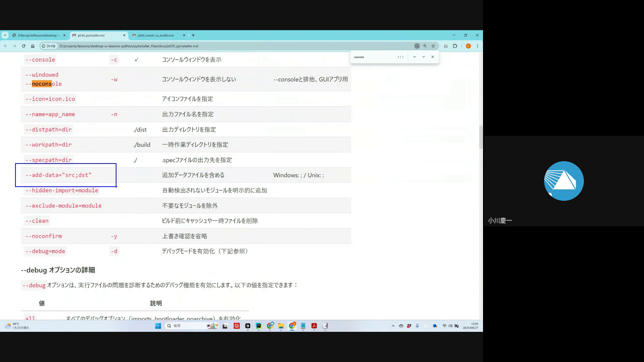644x362 pixels.
Task: Open the Chrome three-dot menu
Action: pyautogui.click(x=477, y=46)
